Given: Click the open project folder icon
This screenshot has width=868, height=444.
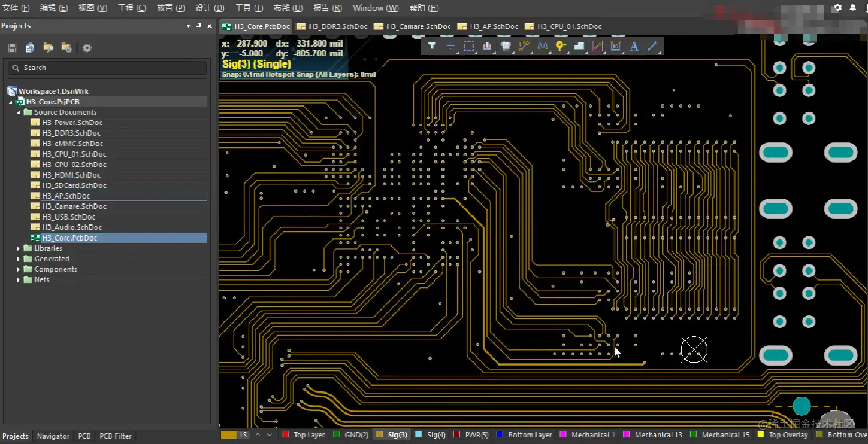Looking at the screenshot, I should point(49,48).
